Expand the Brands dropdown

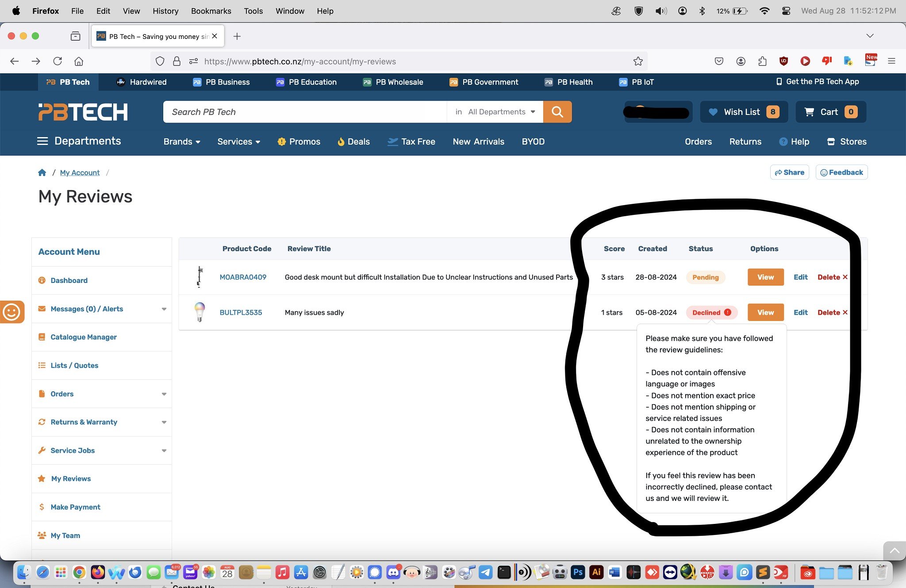click(182, 141)
